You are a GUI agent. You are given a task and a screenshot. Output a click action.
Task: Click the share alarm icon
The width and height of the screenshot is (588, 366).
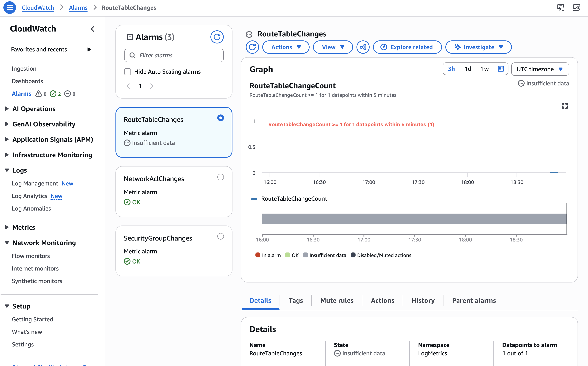(x=363, y=47)
